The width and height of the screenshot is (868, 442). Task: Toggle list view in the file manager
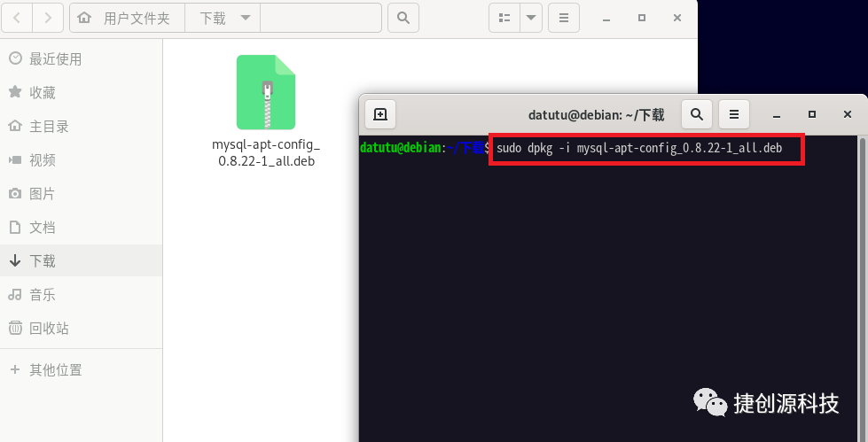[x=504, y=18]
